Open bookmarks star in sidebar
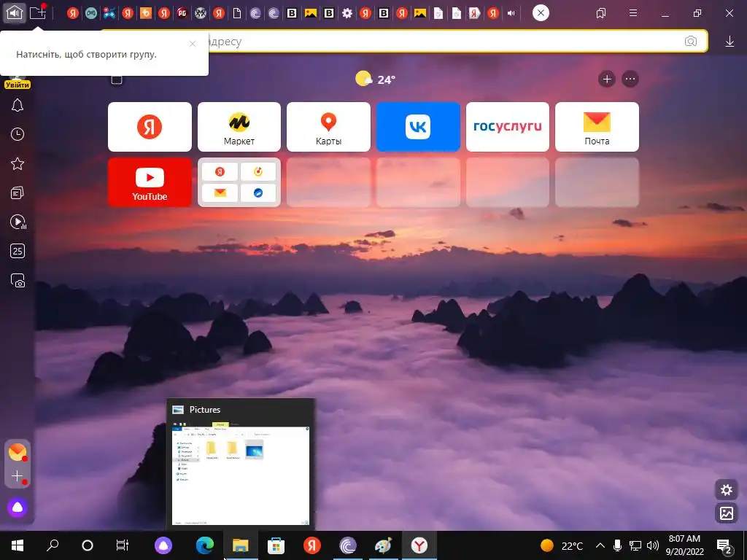 18,164
